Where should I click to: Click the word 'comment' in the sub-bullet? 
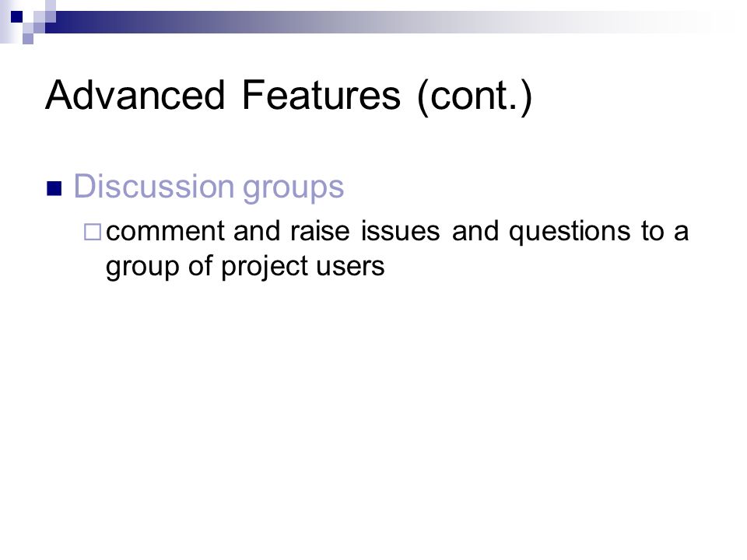[x=165, y=232]
